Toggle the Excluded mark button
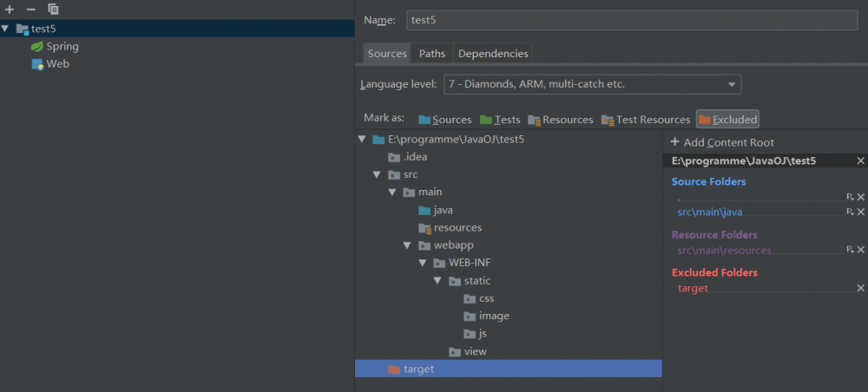868x392 pixels. tap(727, 120)
